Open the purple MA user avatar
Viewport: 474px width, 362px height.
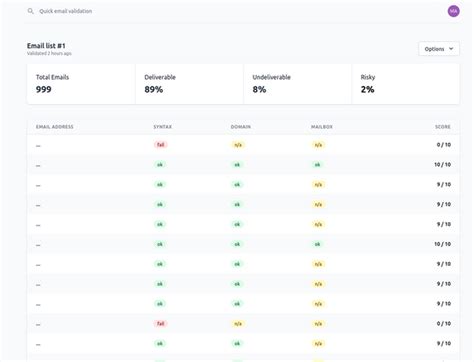[x=453, y=11]
